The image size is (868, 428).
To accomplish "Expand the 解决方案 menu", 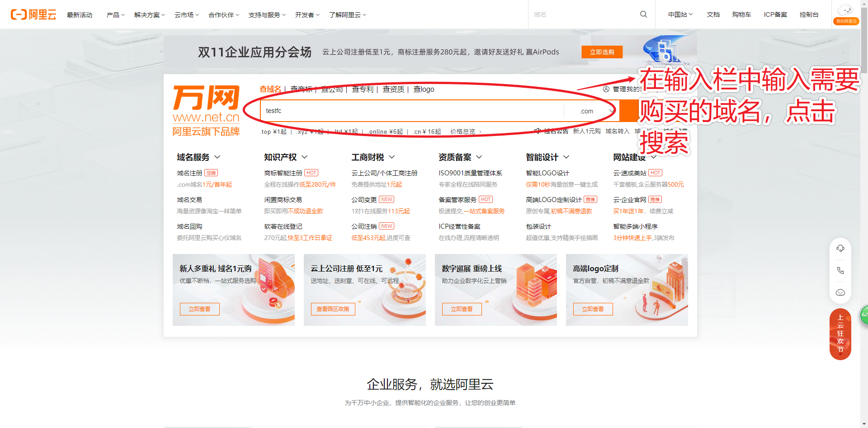I will 150,15.
